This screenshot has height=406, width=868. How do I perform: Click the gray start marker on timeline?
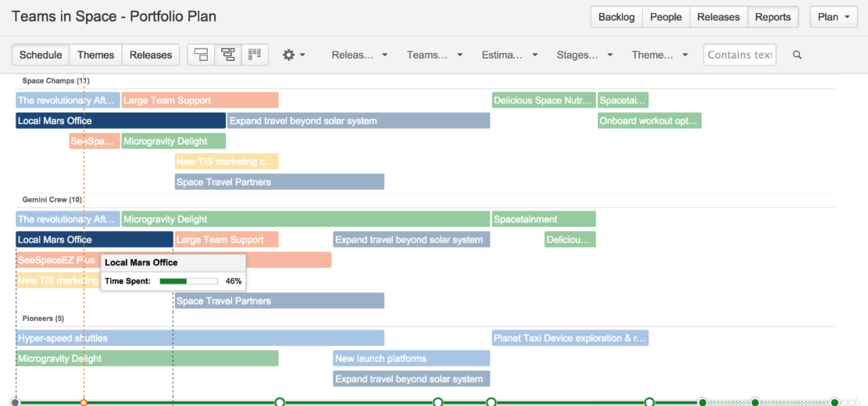tap(16, 402)
